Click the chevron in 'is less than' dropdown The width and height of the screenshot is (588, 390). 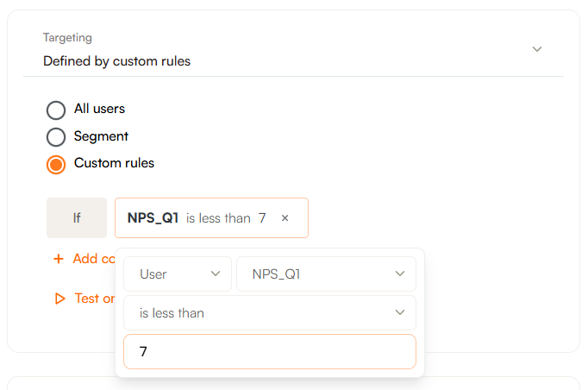tap(400, 312)
